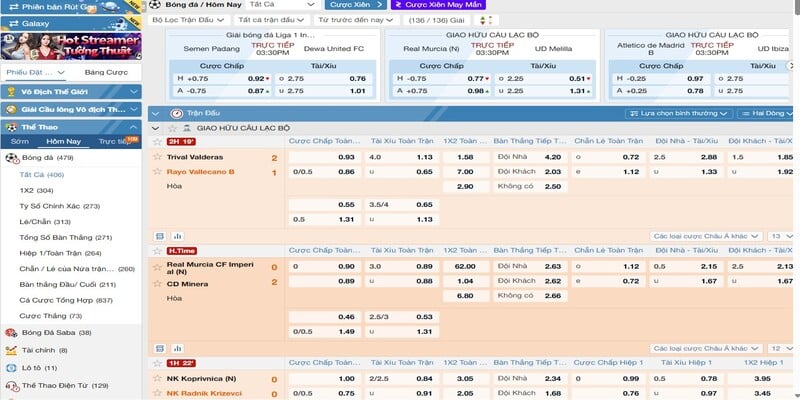Switch to the Sớm tab
This screenshot has height=400, width=800.
pyautogui.click(x=20, y=142)
